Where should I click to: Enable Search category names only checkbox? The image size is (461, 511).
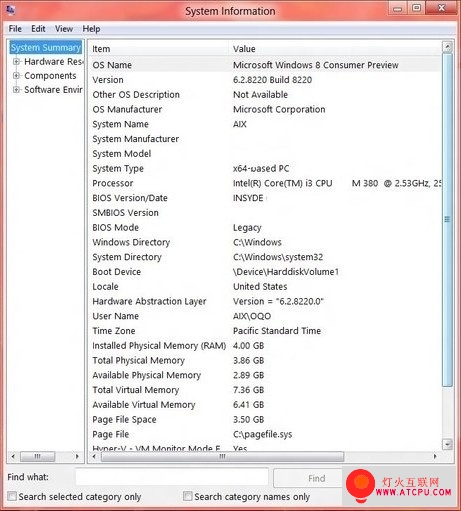pyautogui.click(x=188, y=496)
